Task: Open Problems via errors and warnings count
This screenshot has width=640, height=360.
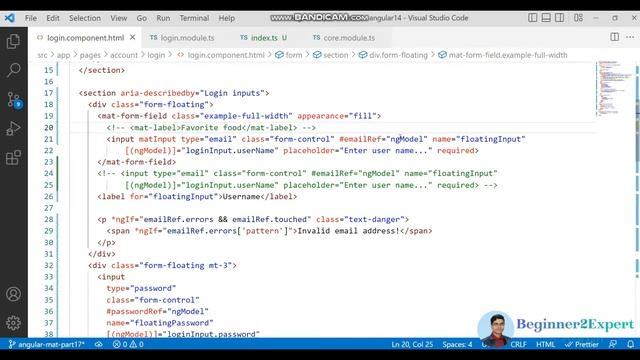Action: coord(128,344)
